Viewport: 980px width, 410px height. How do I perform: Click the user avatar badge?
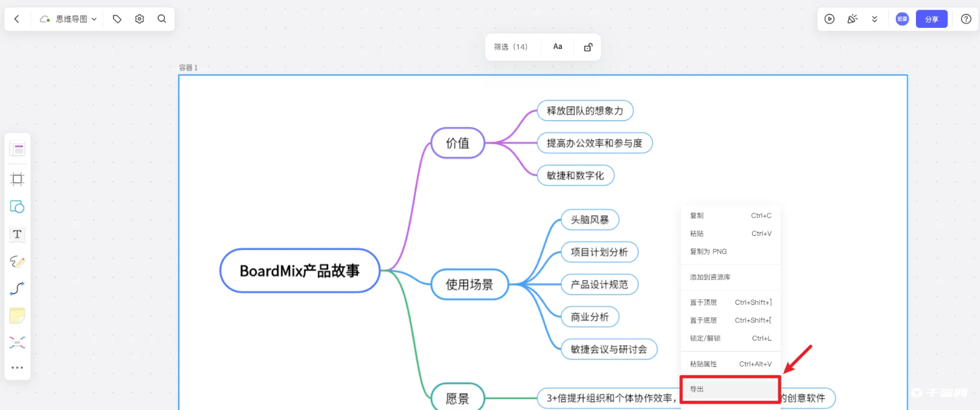click(902, 19)
